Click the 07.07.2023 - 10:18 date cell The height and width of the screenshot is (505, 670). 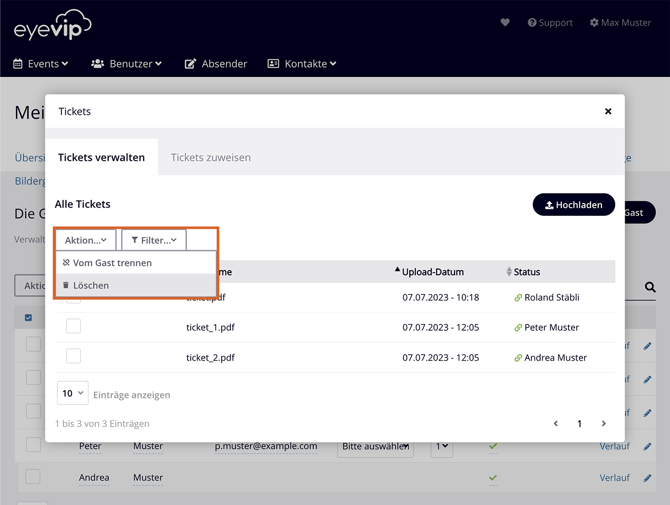[x=441, y=297]
